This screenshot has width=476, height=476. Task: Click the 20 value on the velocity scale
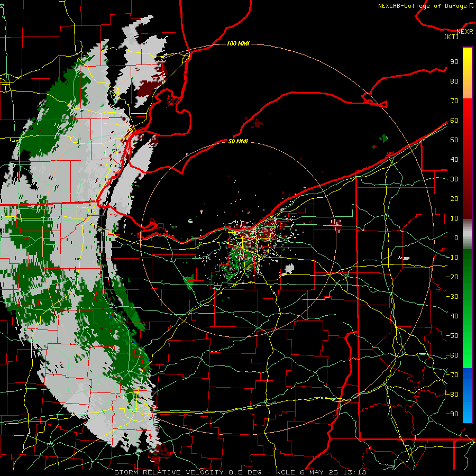click(454, 199)
